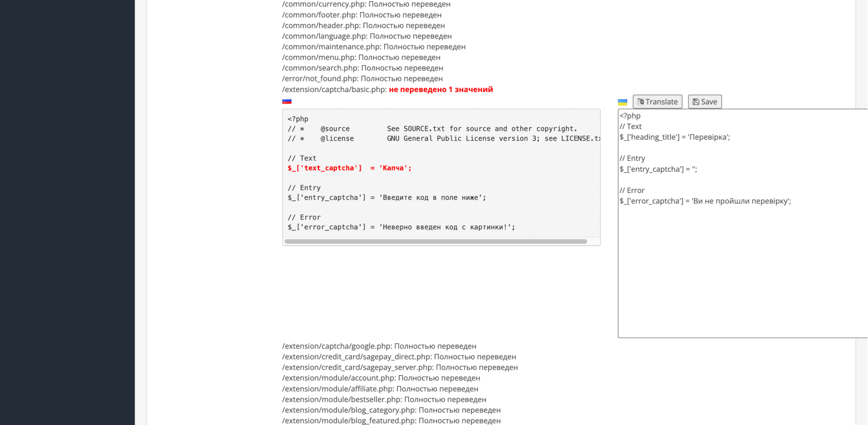
Task: Click the @source comment line
Action: (432, 128)
